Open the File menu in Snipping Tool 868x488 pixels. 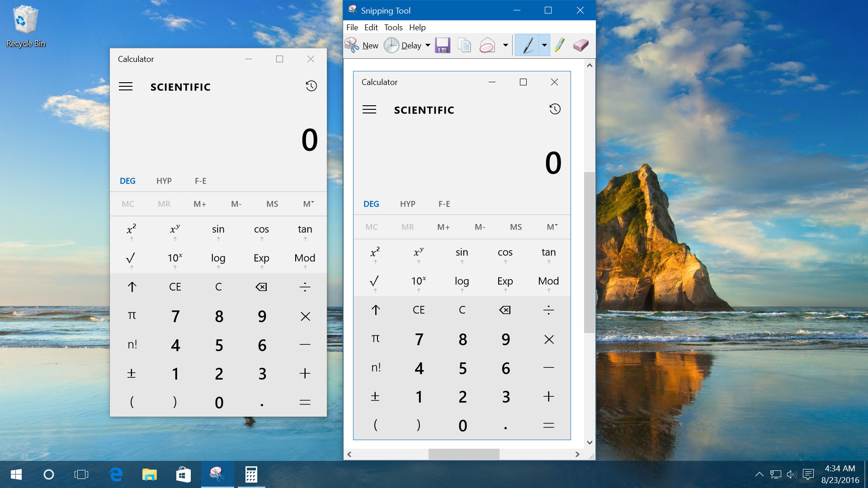click(x=352, y=28)
